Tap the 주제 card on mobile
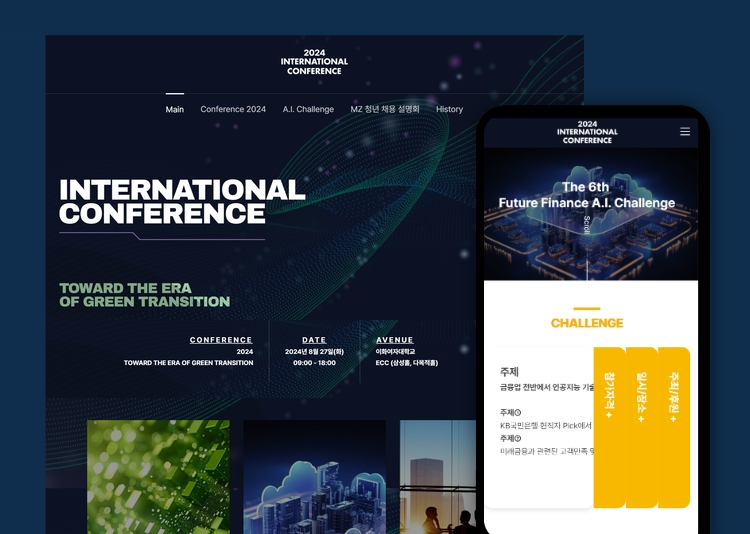The image size is (750, 534). 540,420
